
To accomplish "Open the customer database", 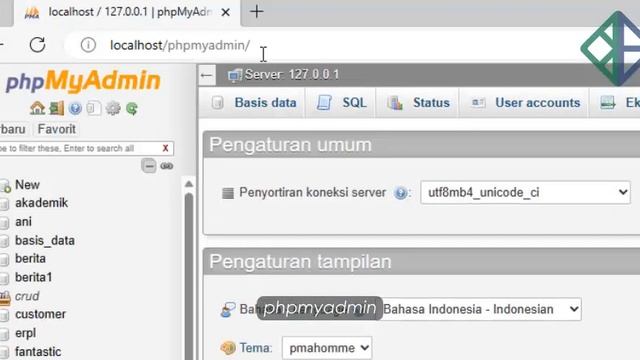I will (40, 314).
